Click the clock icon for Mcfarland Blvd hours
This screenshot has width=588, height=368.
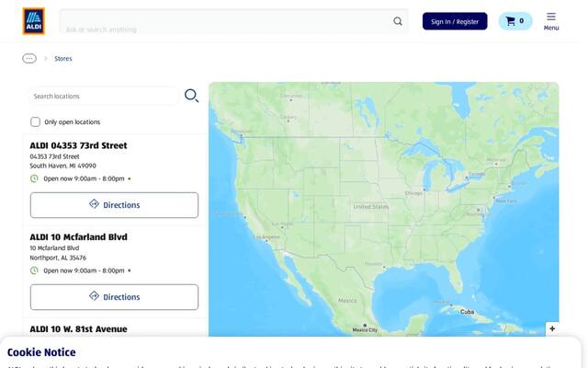tap(34, 270)
